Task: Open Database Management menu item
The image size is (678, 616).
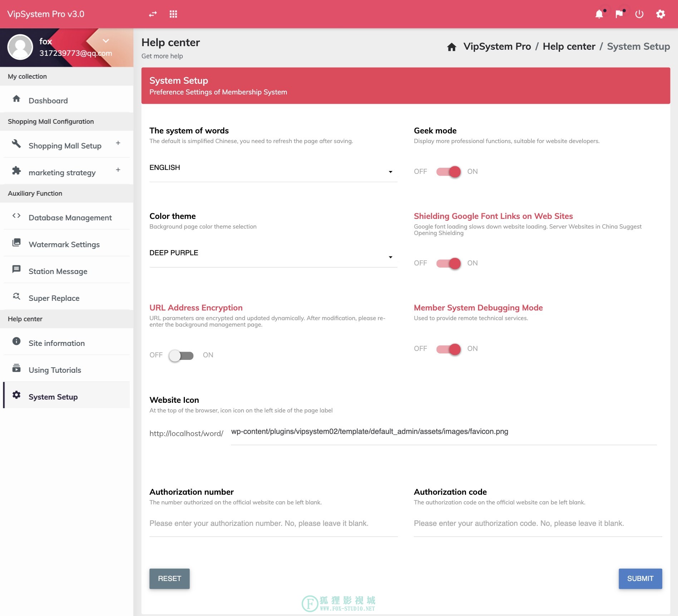Action: click(67, 216)
